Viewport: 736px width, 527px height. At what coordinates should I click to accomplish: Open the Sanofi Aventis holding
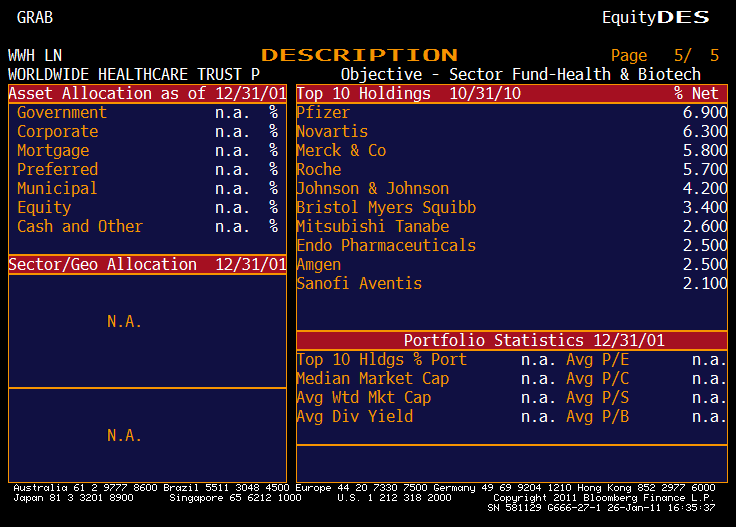(359, 283)
